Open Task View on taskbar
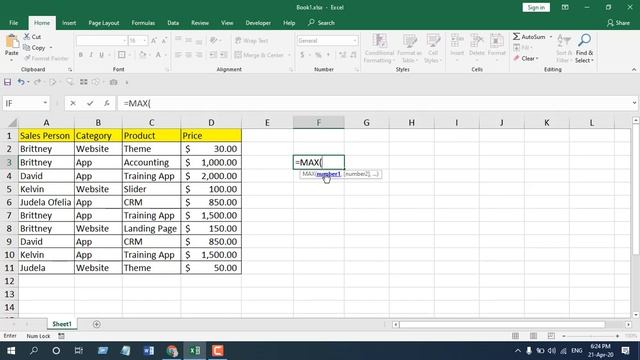 pos(79,351)
